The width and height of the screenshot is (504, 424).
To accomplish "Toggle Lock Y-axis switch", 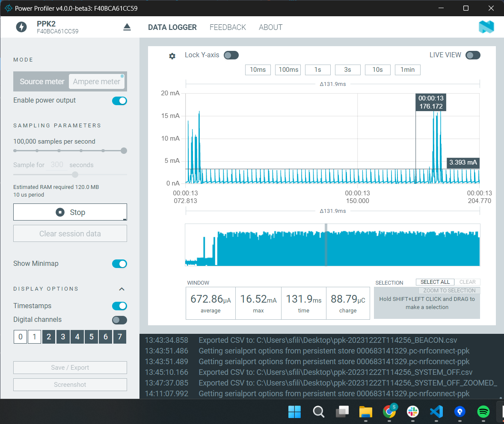I will click(231, 55).
